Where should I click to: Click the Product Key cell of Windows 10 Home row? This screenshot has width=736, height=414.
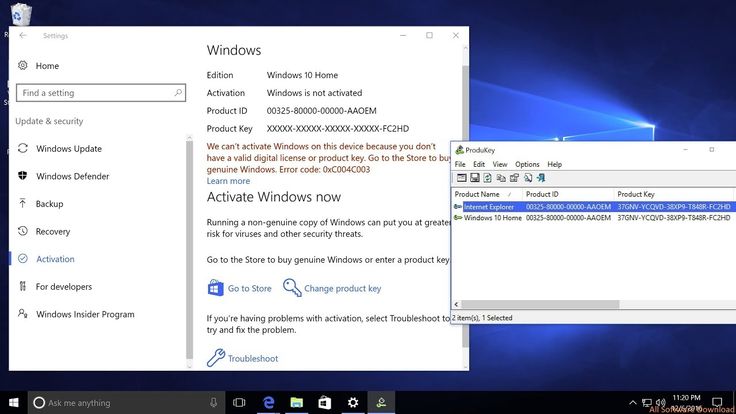pos(674,218)
